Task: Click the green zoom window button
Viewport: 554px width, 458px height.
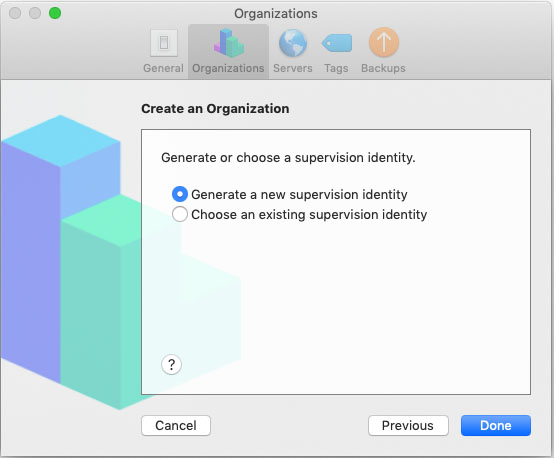Action: click(55, 13)
